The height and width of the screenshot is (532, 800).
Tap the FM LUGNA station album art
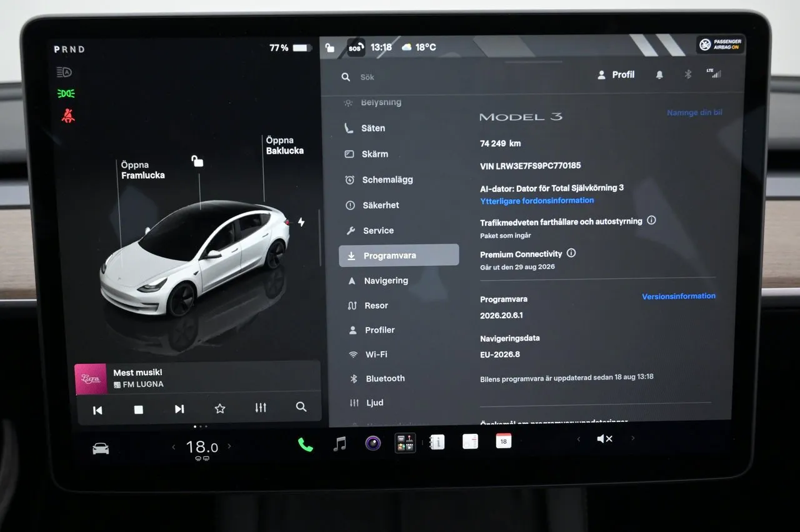click(91, 379)
